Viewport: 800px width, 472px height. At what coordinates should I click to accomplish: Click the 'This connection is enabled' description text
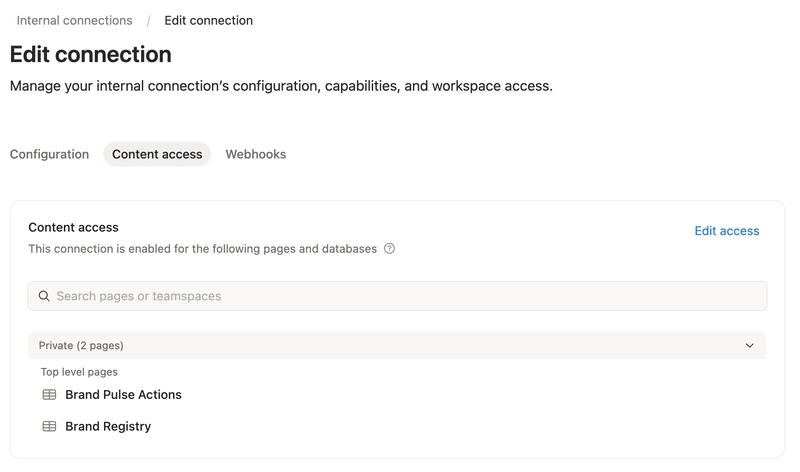point(203,249)
